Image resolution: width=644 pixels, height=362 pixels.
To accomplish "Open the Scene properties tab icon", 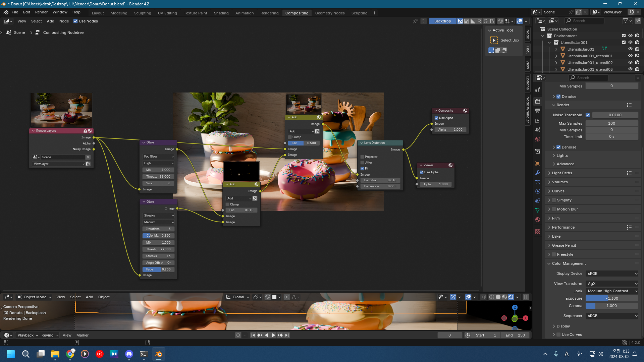I will pos(538,129).
